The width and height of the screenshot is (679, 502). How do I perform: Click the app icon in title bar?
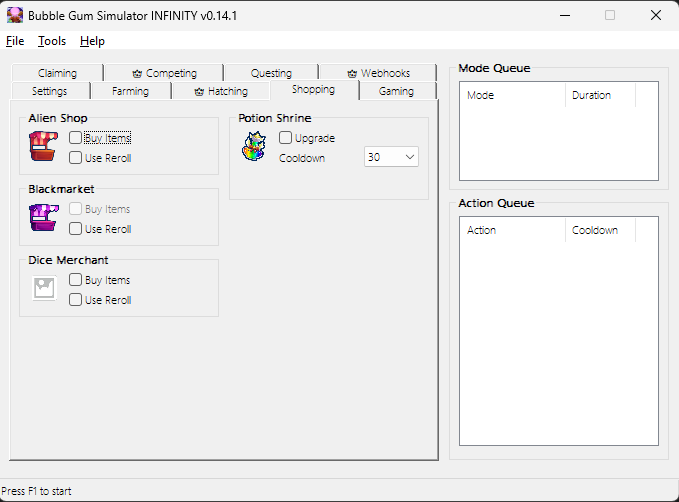15,16
